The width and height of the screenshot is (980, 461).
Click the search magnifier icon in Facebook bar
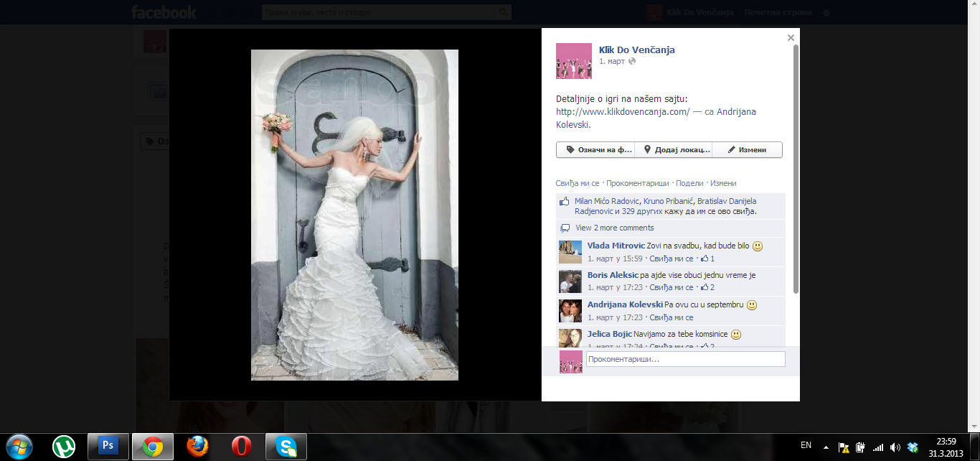pos(504,12)
